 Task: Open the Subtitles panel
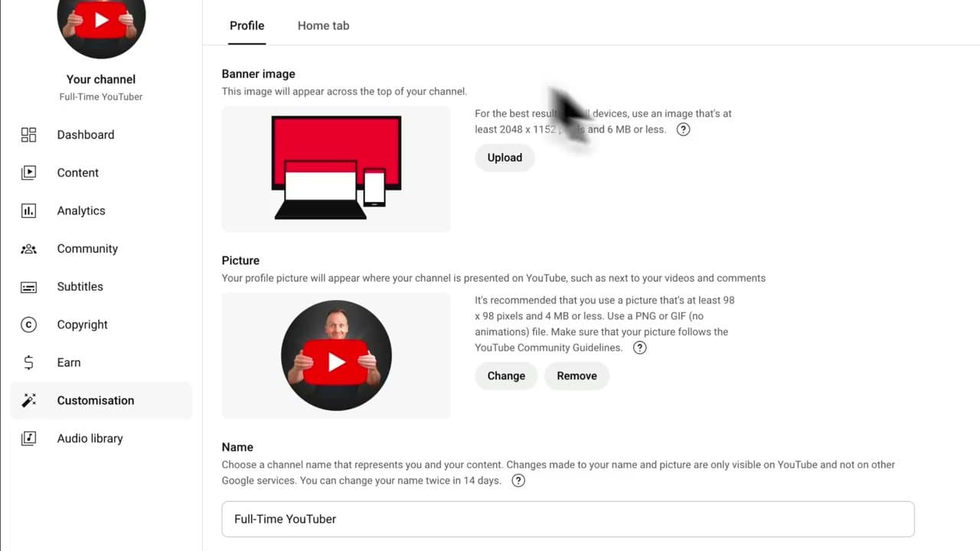80,286
